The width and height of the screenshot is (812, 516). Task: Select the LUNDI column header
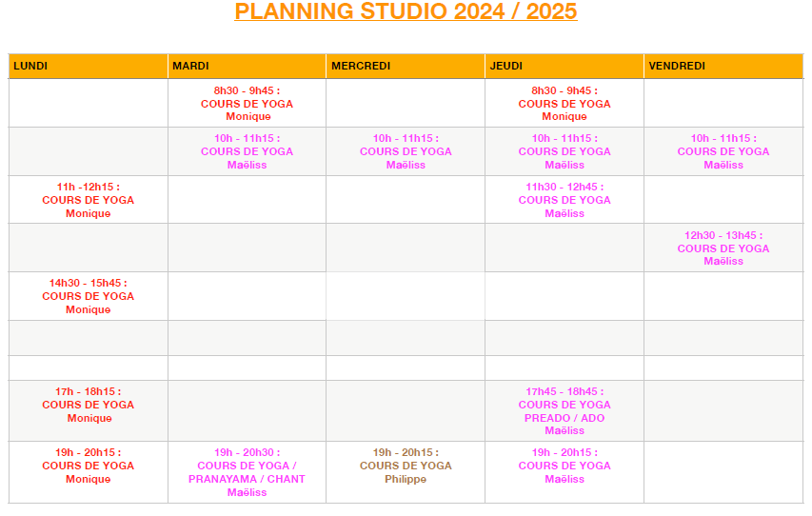88,66
